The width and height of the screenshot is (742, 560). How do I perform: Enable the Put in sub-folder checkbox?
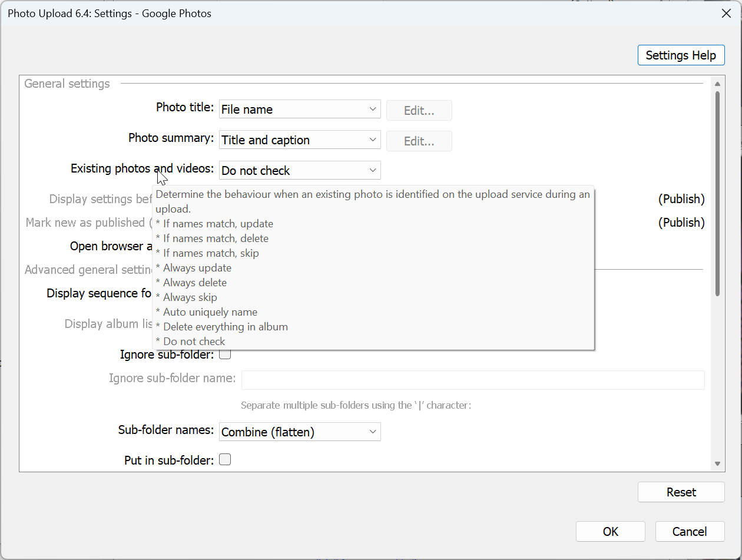pyautogui.click(x=225, y=460)
